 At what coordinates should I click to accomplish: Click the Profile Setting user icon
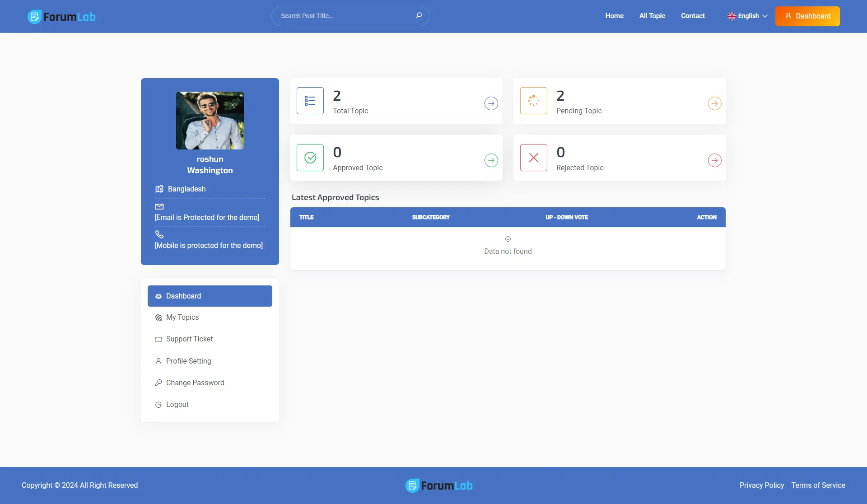point(158,361)
